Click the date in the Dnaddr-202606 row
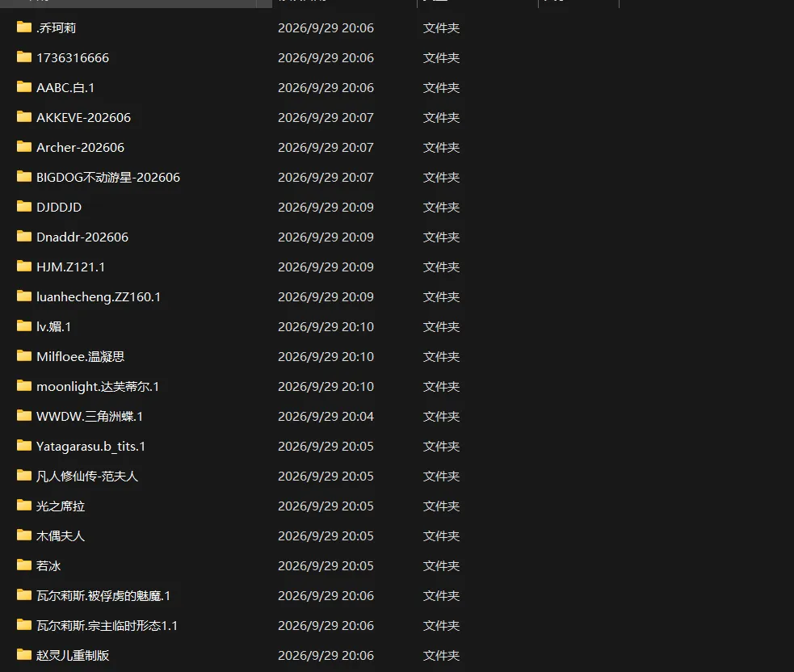Viewport: 794px width, 672px height. [x=326, y=237]
